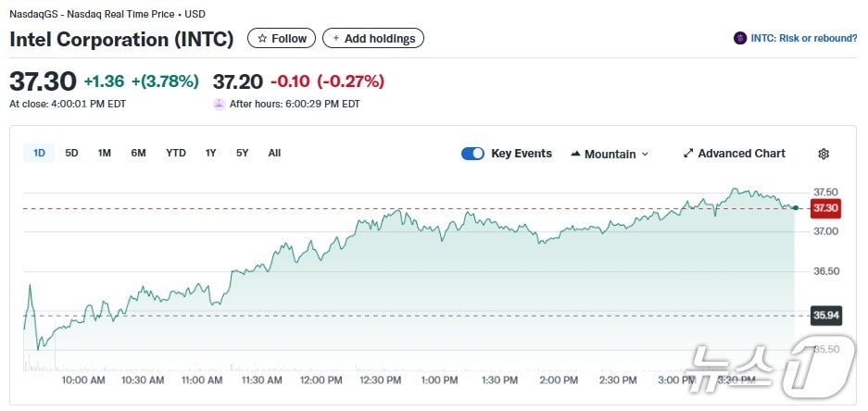Viewport: 868px width, 411px height.
Task: Toggle the Key Events switch
Action: click(x=472, y=154)
